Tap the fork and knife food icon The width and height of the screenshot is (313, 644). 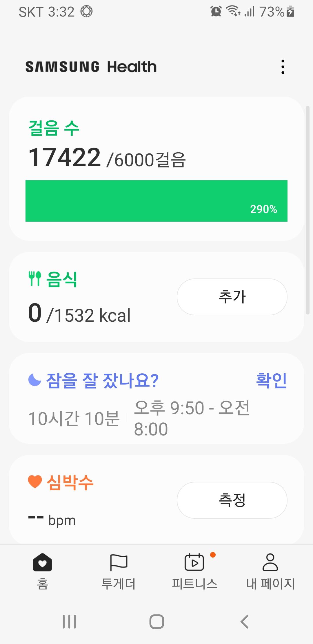click(35, 279)
